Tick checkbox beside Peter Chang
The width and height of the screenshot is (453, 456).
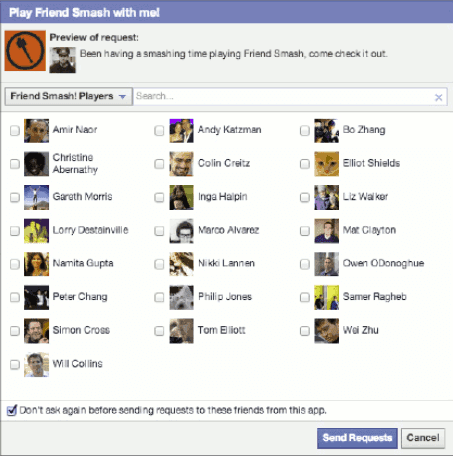[x=15, y=297]
